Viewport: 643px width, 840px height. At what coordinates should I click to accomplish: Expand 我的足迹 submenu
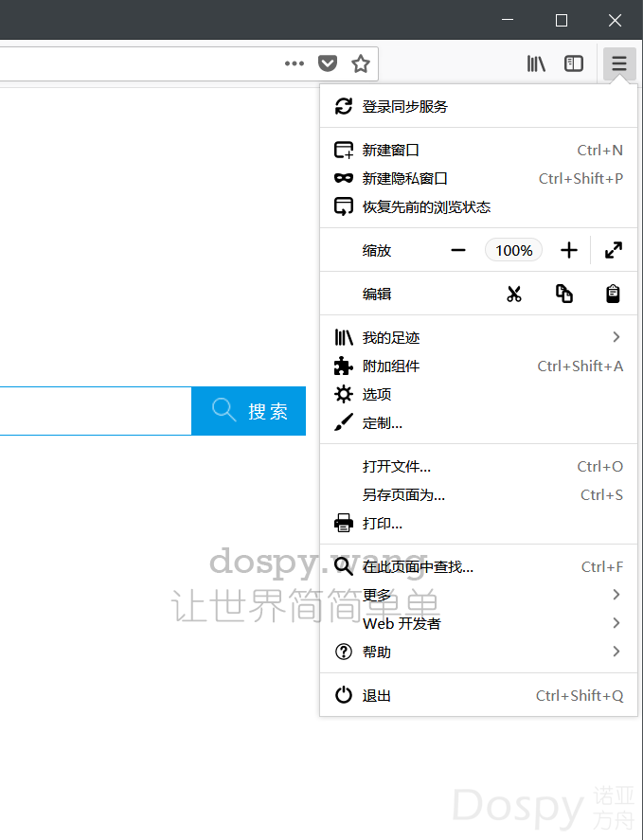point(478,337)
